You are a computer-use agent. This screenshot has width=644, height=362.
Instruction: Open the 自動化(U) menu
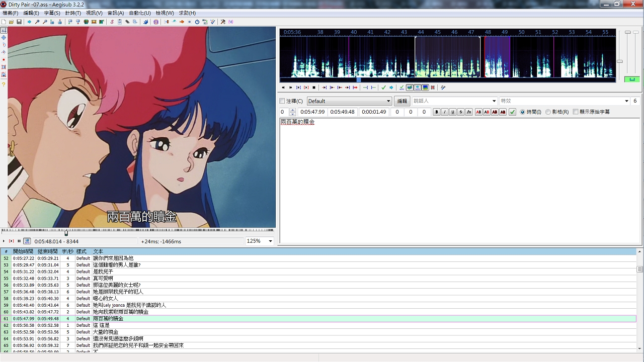[140, 13]
